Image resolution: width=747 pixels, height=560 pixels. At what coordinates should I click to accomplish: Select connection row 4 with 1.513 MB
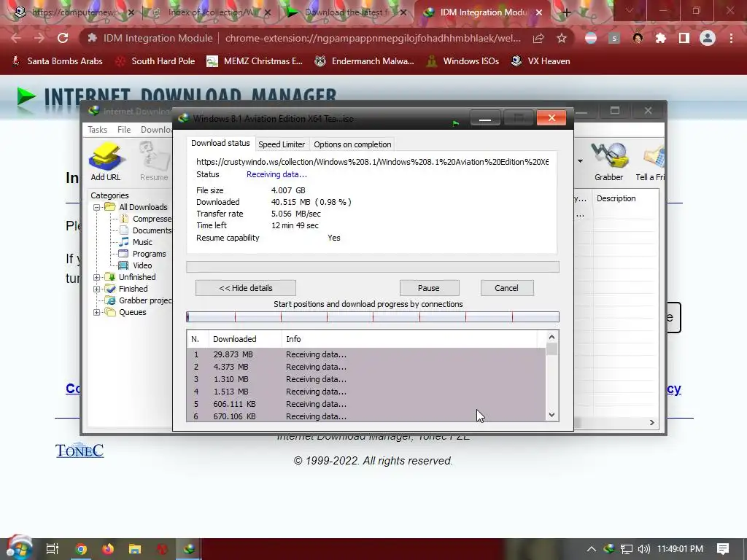coord(366,392)
